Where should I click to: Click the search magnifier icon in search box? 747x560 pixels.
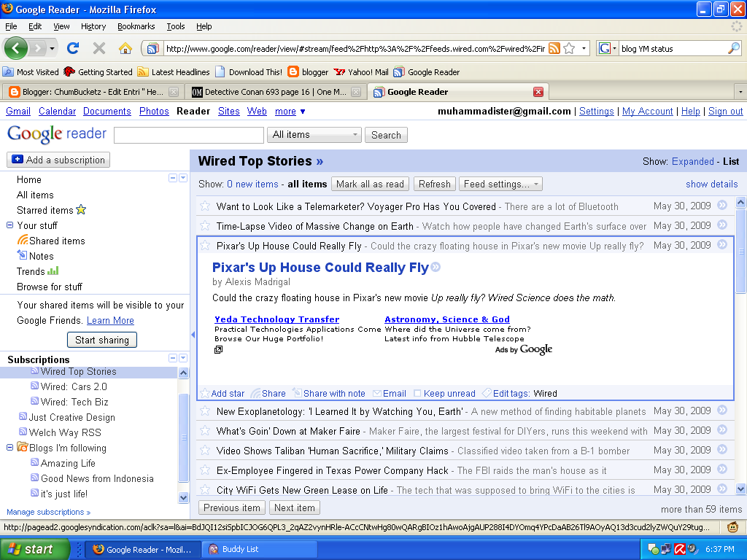734,48
